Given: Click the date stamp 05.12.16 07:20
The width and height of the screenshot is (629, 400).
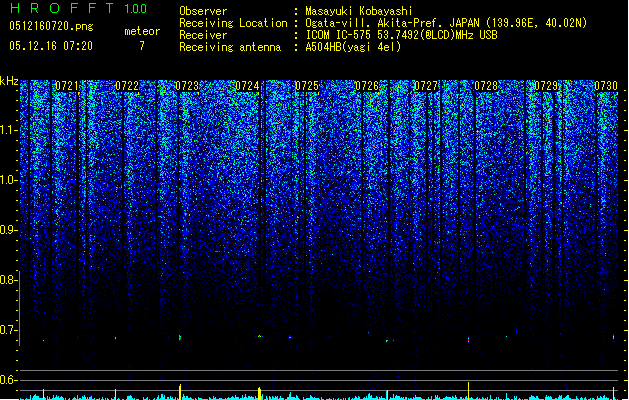Looking at the screenshot, I should tap(51, 46).
